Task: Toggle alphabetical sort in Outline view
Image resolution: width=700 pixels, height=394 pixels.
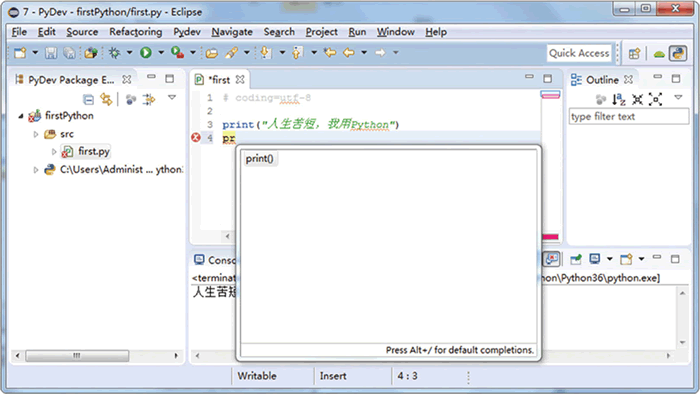Action: (x=619, y=99)
